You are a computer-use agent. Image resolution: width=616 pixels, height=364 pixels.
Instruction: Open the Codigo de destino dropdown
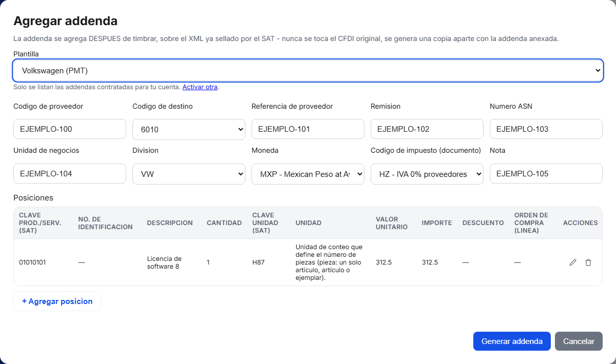tap(189, 129)
